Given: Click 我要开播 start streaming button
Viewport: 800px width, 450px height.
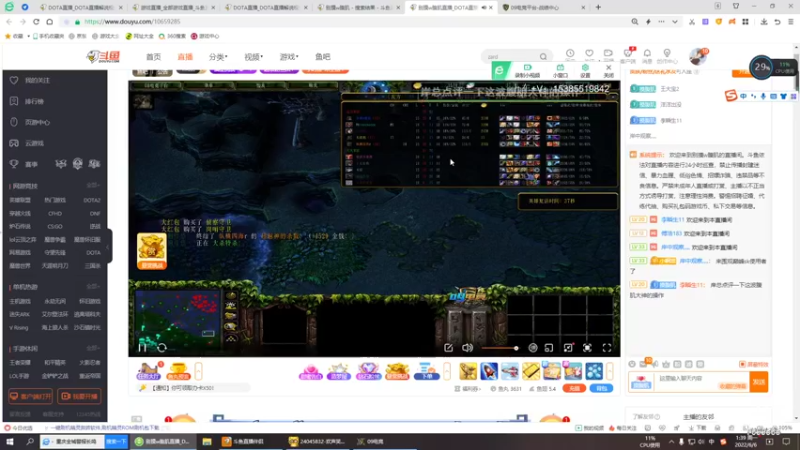Looking at the screenshot, I should (x=79, y=396).
